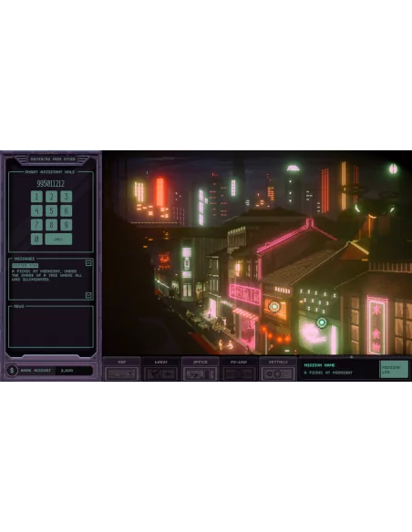
Task: Dial digit 9 on the keypad
Action: tap(67, 225)
